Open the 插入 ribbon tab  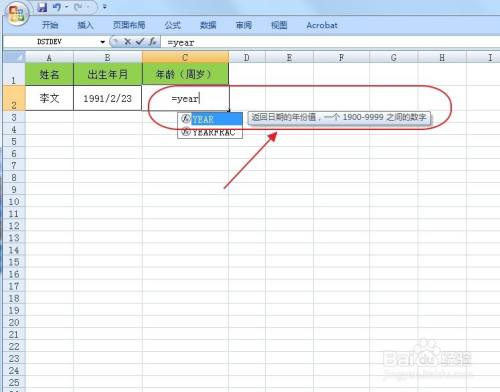(85, 25)
